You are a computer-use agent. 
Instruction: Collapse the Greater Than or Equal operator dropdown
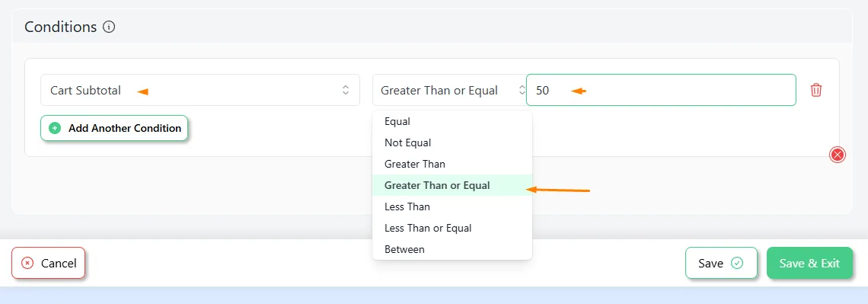[x=449, y=90]
